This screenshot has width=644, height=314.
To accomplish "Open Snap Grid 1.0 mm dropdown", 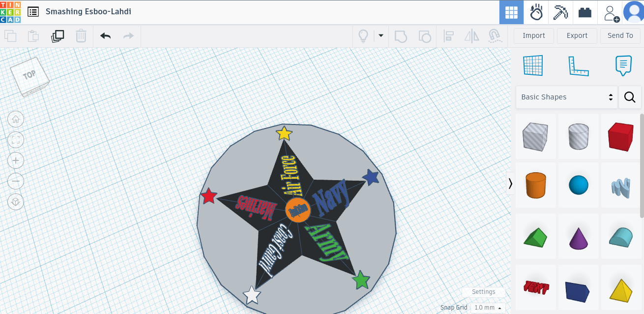I will coord(488,308).
